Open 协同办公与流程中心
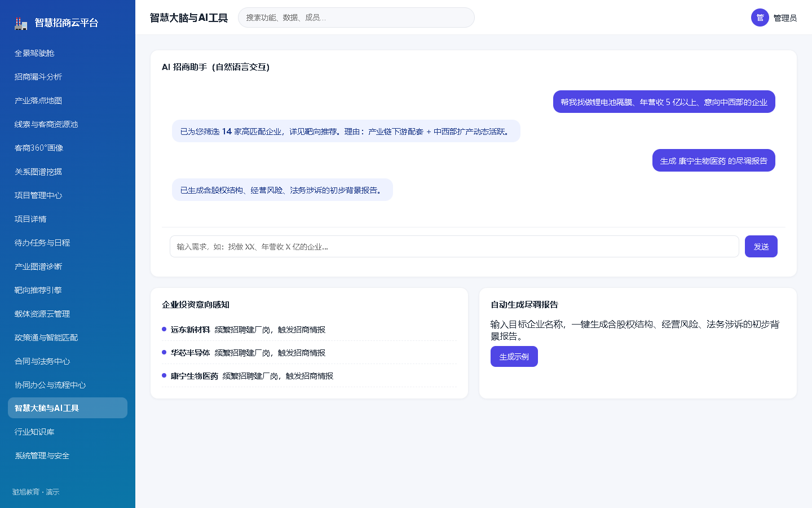 (x=68, y=385)
